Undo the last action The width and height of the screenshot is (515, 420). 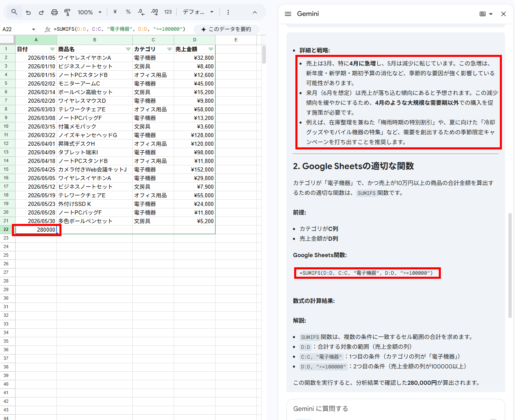28,12
